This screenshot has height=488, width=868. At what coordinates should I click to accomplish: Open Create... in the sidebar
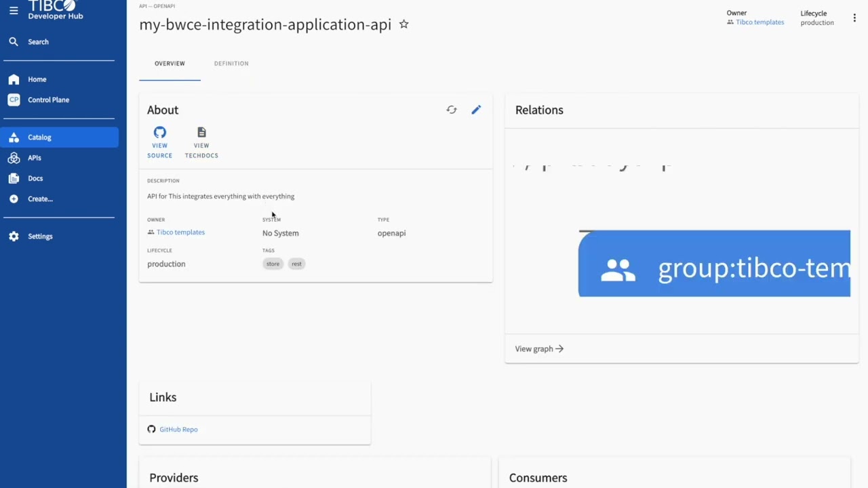[59, 199]
